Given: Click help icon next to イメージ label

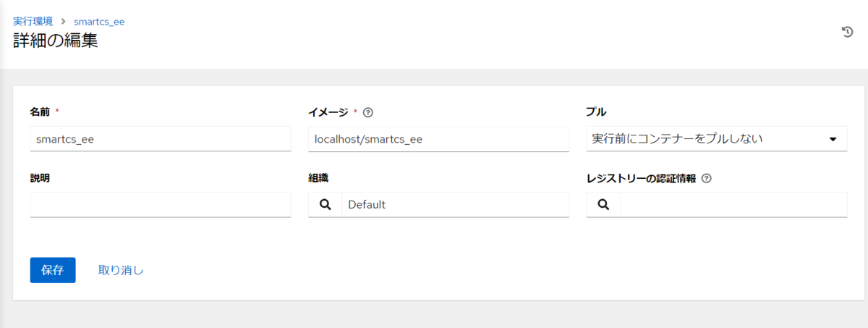Looking at the screenshot, I should (x=368, y=112).
